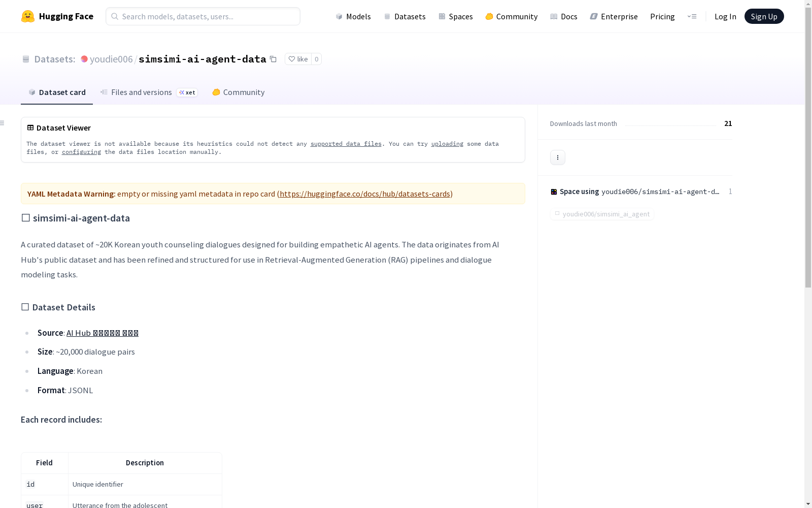Image resolution: width=812 pixels, height=508 pixels.
Task: Click the like button
Action: (x=298, y=59)
